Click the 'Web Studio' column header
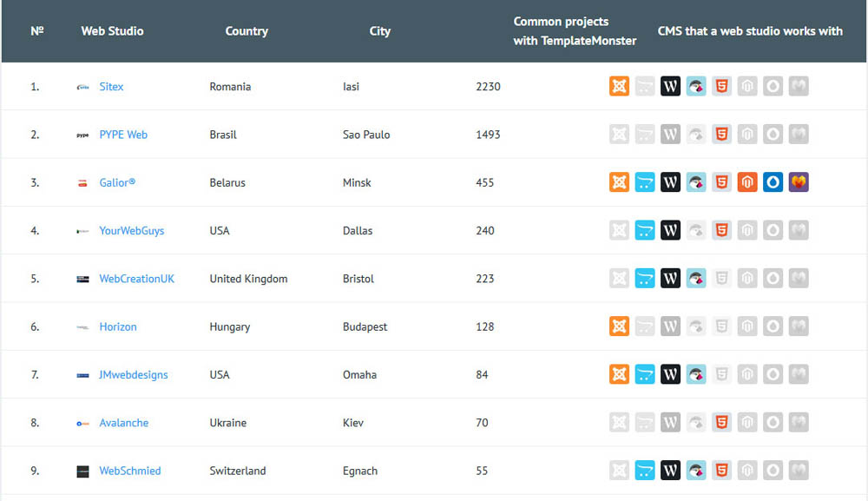 pyautogui.click(x=112, y=31)
